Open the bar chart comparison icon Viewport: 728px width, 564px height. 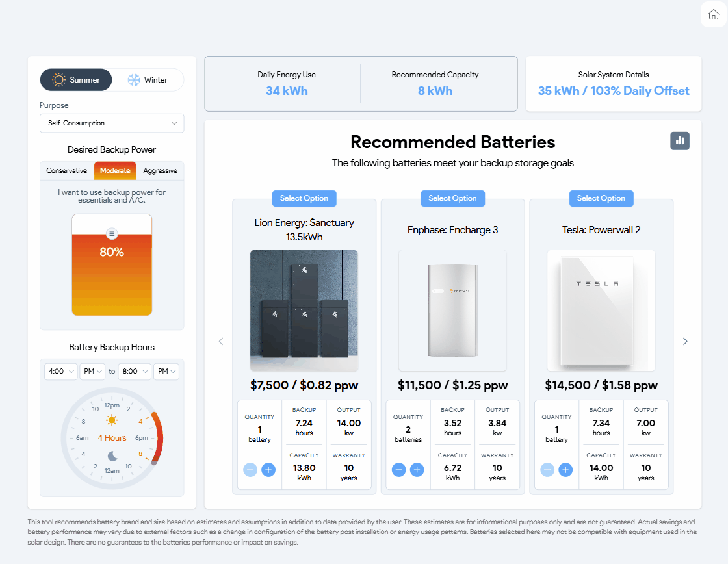(680, 140)
